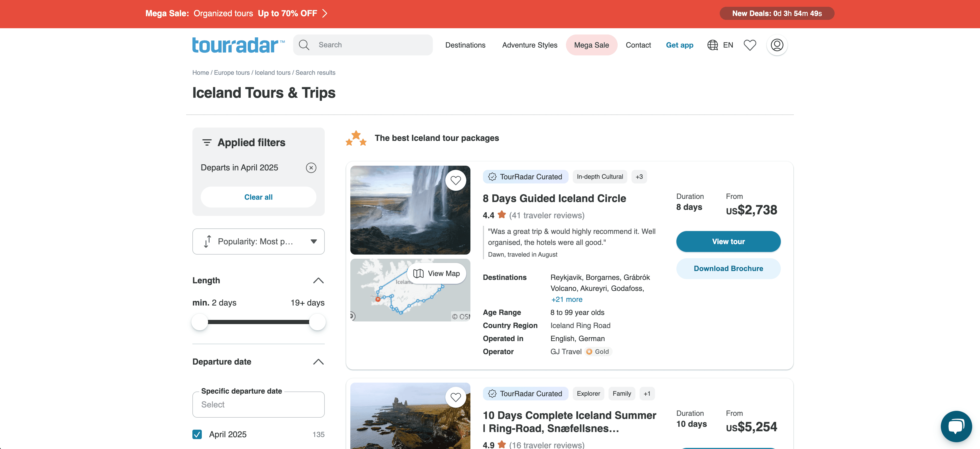980x449 pixels.
Task: Click the Clear all filters button
Action: pyautogui.click(x=258, y=197)
